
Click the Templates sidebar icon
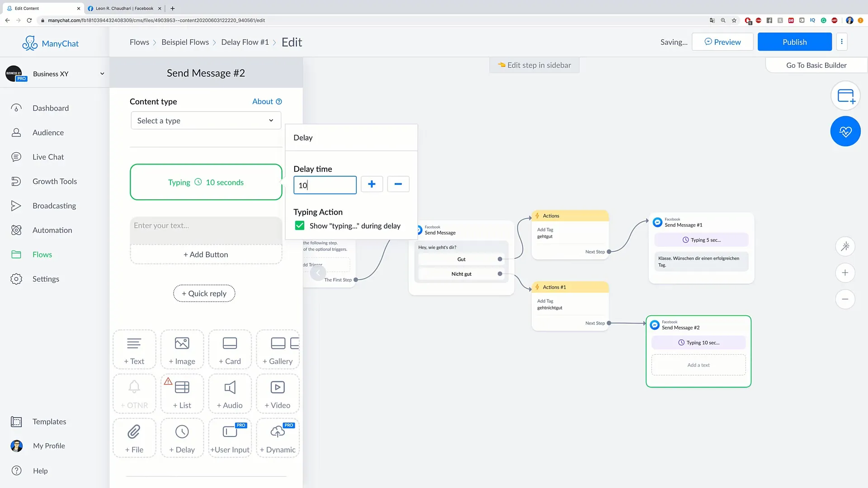tap(15, 421)
